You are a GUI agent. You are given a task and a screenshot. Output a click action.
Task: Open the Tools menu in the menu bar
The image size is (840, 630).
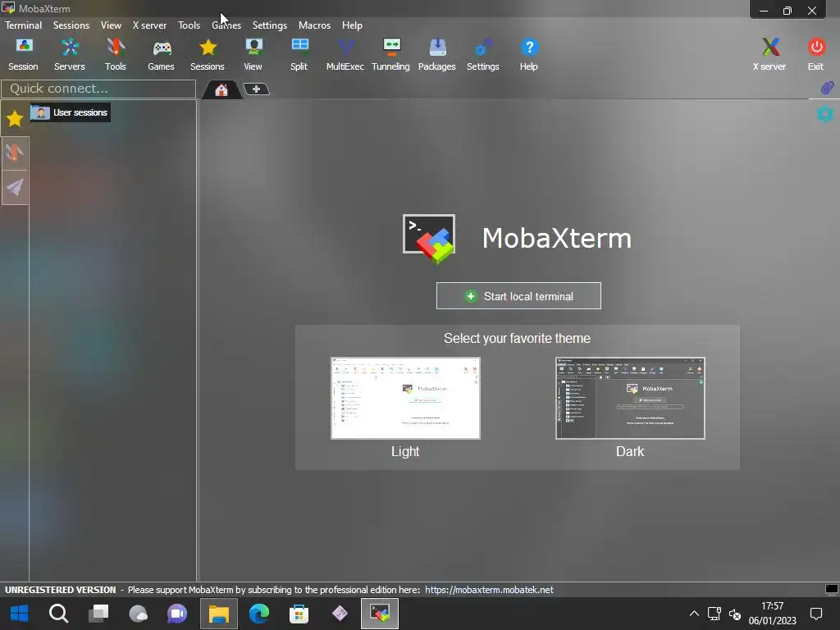[x=189, y=25]
